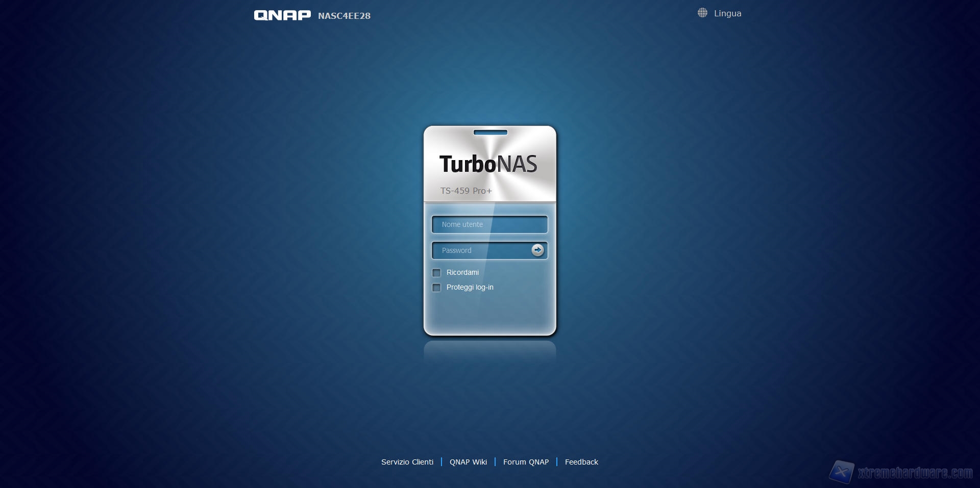Click the NASC4EE28 server name

coord(344,16)
